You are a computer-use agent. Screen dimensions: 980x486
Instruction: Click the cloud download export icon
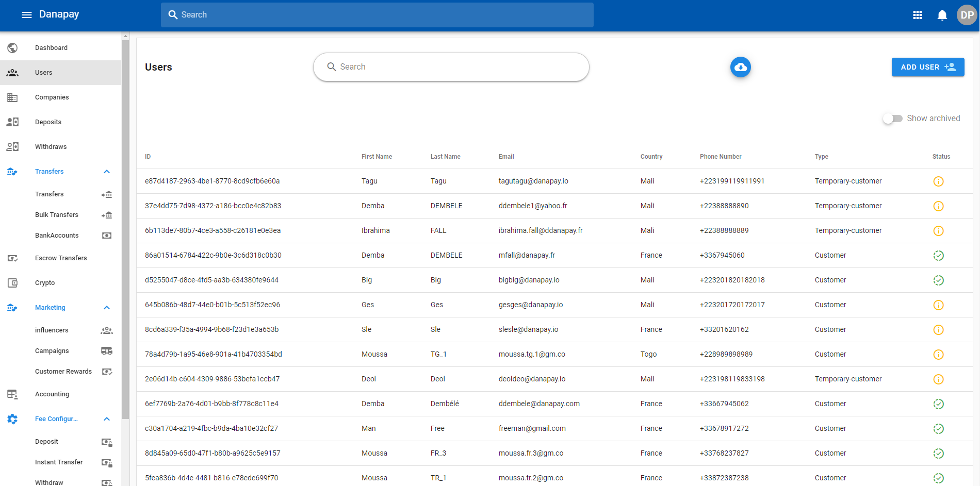tap(740, 67)
